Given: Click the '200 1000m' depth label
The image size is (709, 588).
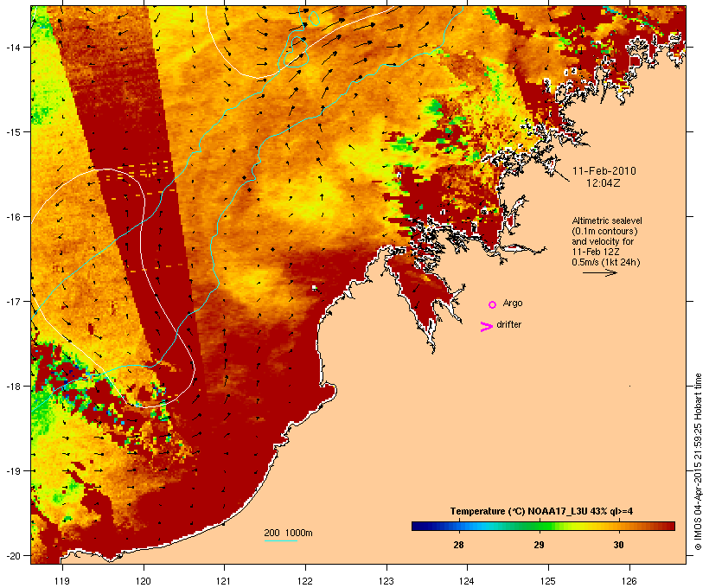Looking at the screenshot, I should pos(288,533).
